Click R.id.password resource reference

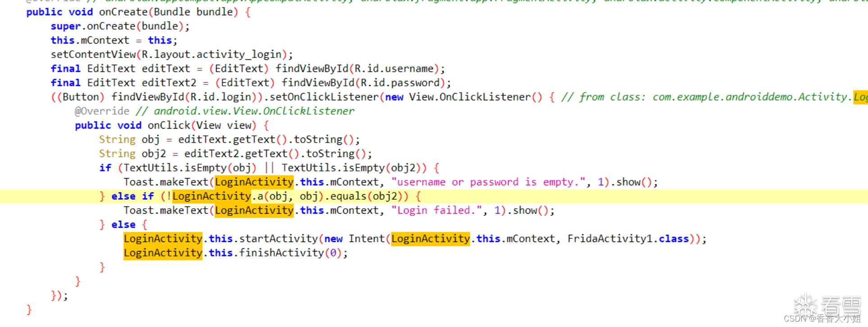[400, 83]
